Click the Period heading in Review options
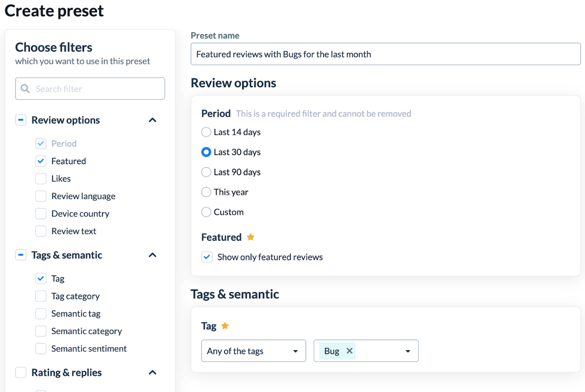This screenshot has height=392, width=585. [216, 114]
